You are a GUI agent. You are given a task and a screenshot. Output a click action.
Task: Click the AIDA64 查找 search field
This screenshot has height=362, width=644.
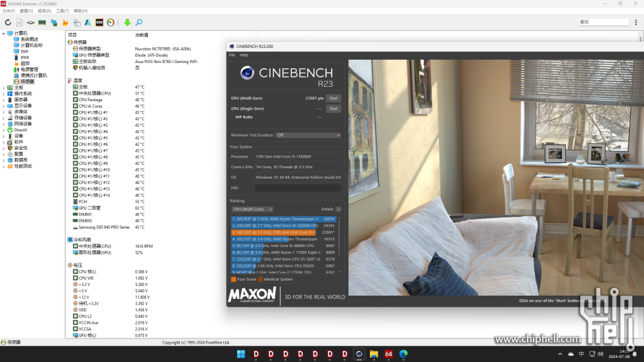[x=603, y=22]
